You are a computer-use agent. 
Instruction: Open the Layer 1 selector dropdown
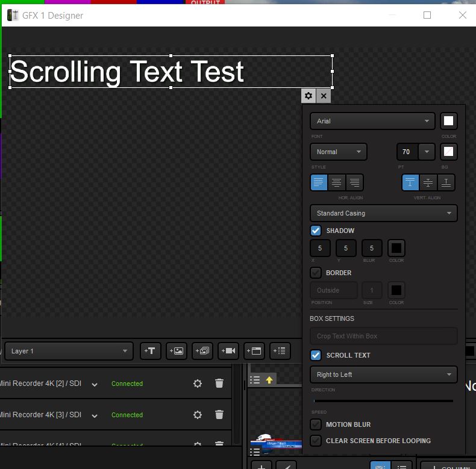pos(69,351)
